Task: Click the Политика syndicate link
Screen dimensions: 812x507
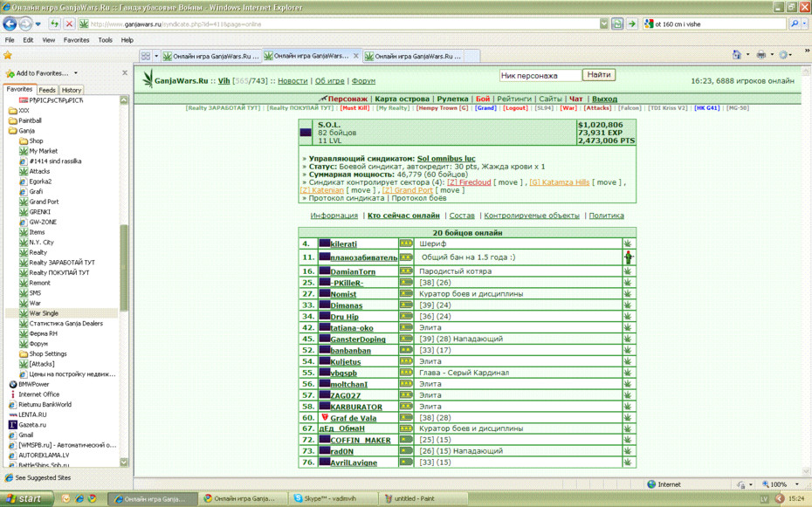Action: tap(606, 216)
